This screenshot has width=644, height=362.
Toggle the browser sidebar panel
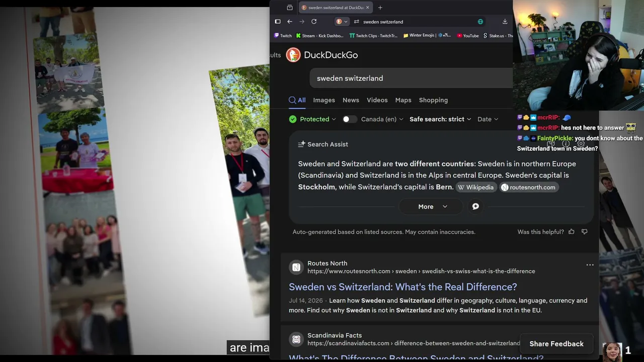tap(278, 22)
